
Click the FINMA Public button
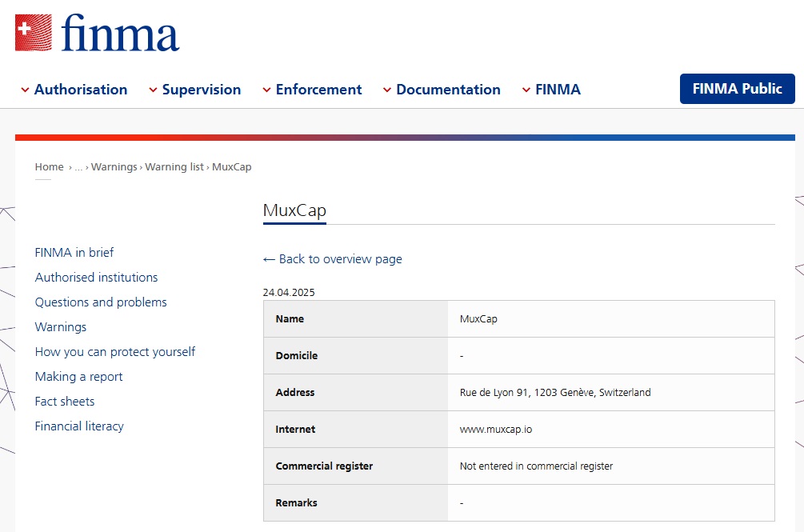tap(737, 89)
